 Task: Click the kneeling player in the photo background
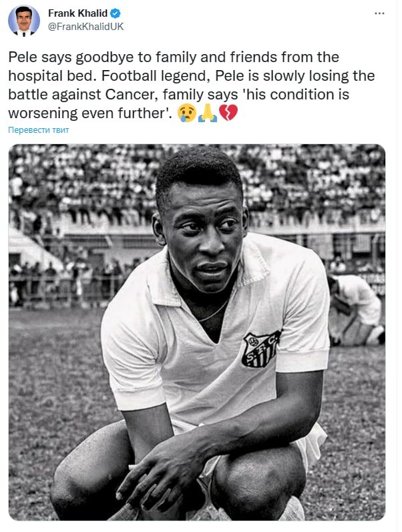click(x=355, y=310)
